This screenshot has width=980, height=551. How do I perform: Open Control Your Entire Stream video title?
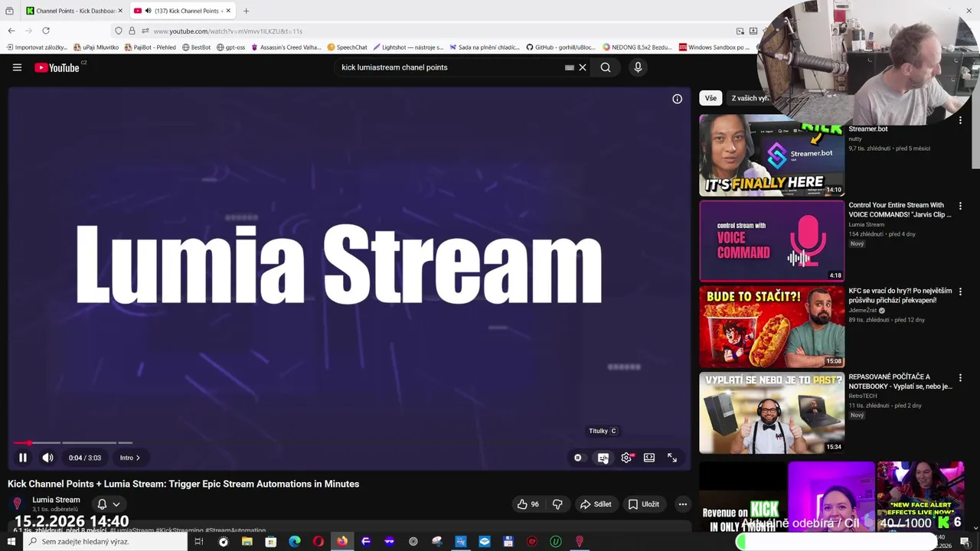(x=900, y=210)
